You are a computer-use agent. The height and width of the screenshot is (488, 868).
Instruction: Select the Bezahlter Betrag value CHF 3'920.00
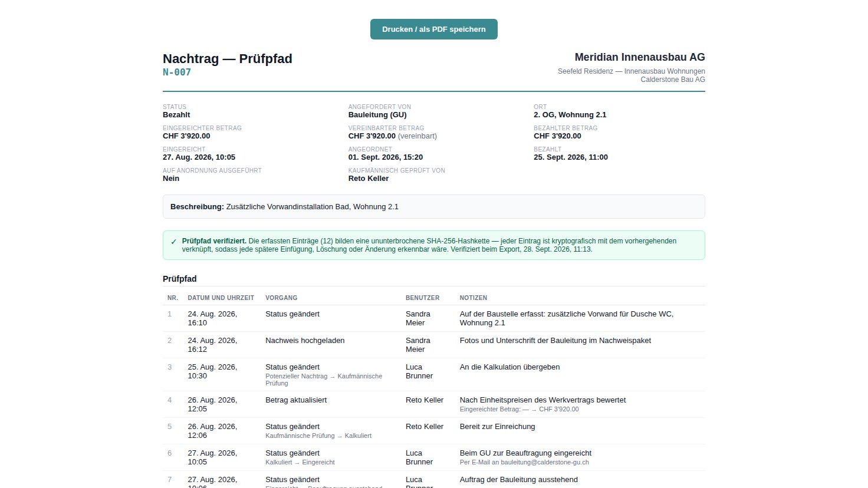(557, 136)
